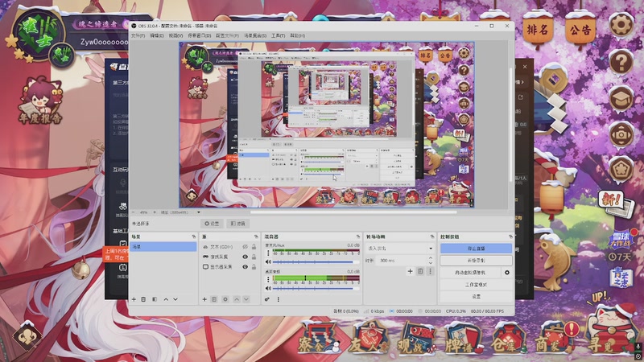Open the desktop audio channel three-dot menu
Viewport: 644px width, 362px height.
(x=268, y=279)
